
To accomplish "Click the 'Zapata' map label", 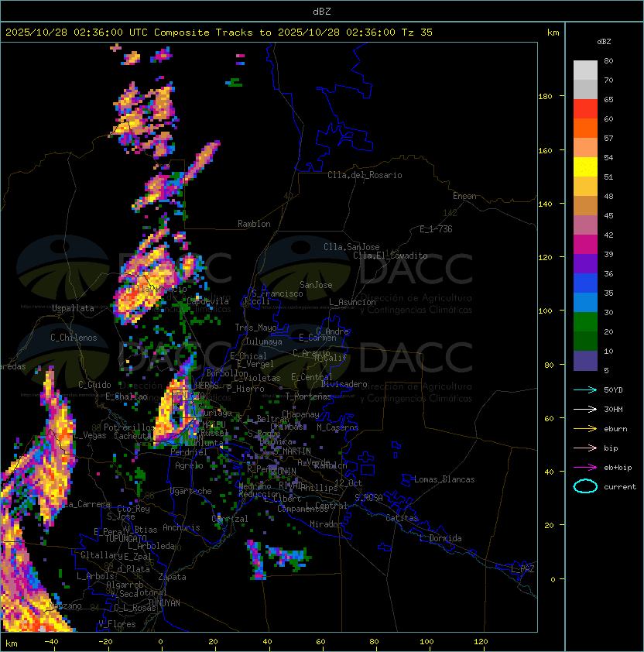I will 172,577.
